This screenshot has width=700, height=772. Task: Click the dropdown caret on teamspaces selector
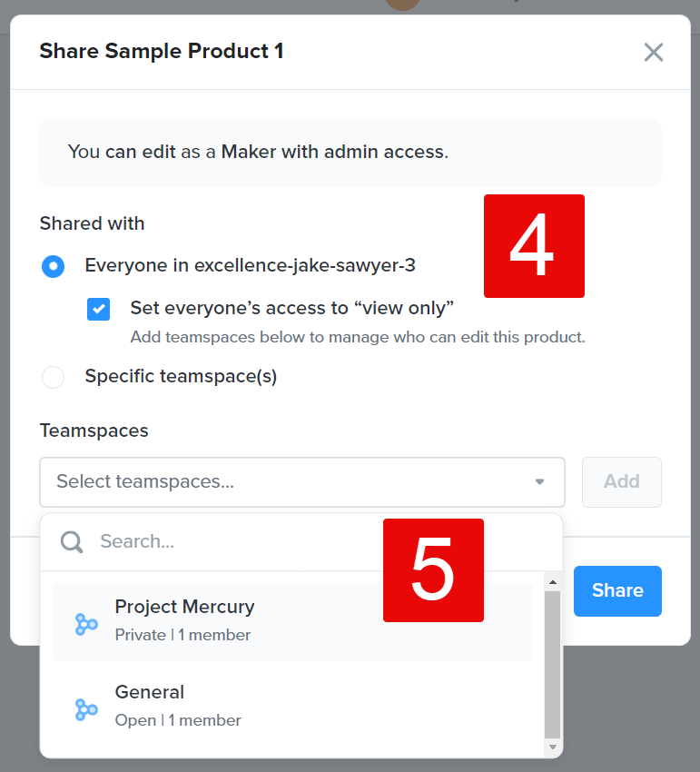tap(539, 482)
